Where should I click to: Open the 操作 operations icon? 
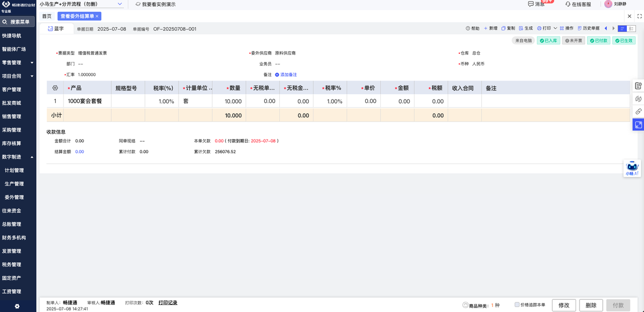tap(562, 29)
